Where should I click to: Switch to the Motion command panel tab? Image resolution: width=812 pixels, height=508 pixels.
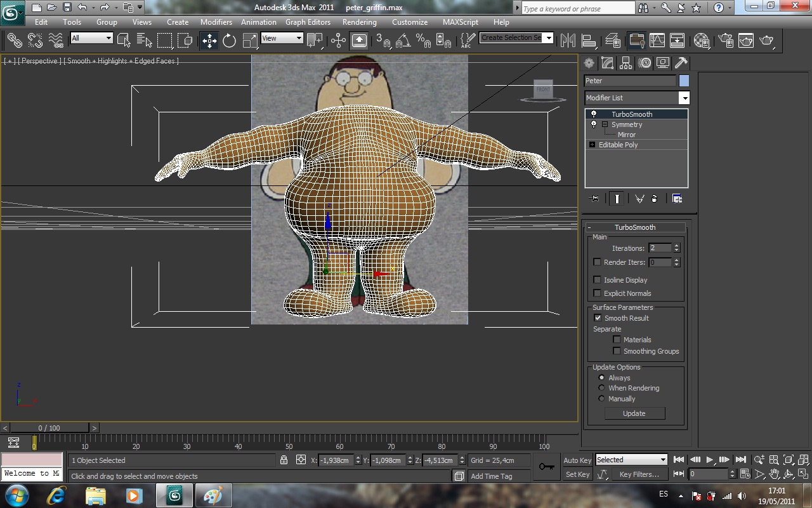[x=645, y=63]
